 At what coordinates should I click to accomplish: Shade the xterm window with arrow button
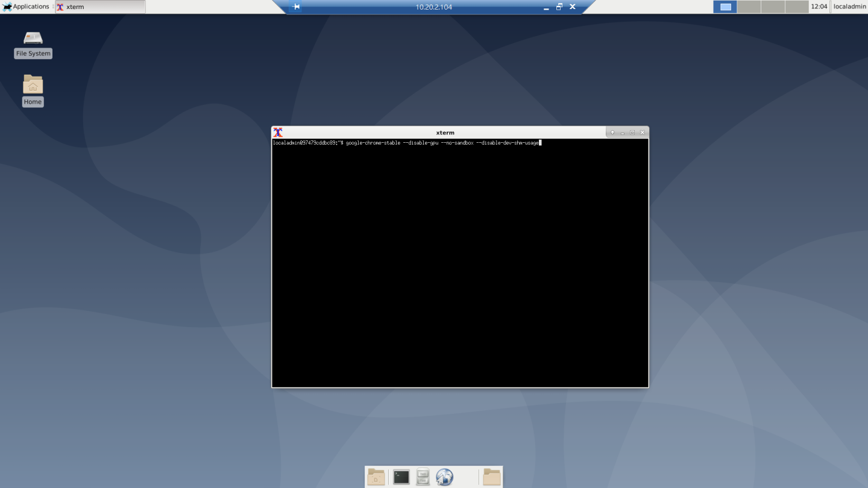click(x=612, y=133)
